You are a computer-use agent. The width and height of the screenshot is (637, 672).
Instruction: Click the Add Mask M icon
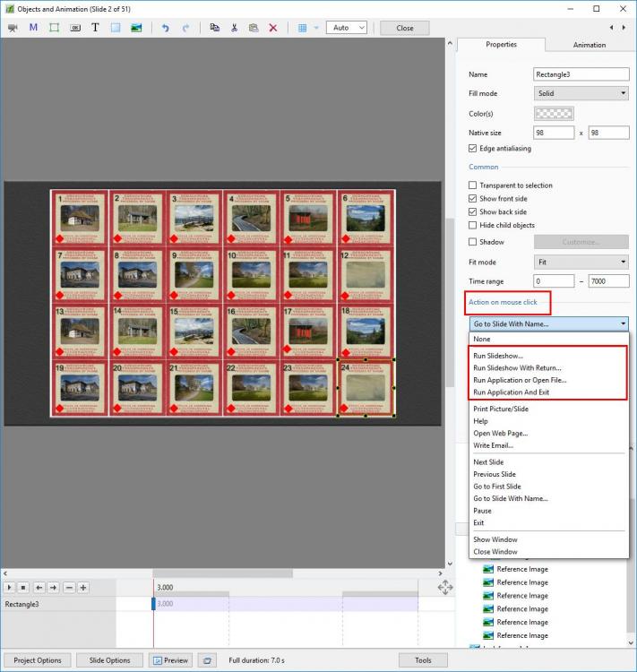pos(33,28)
